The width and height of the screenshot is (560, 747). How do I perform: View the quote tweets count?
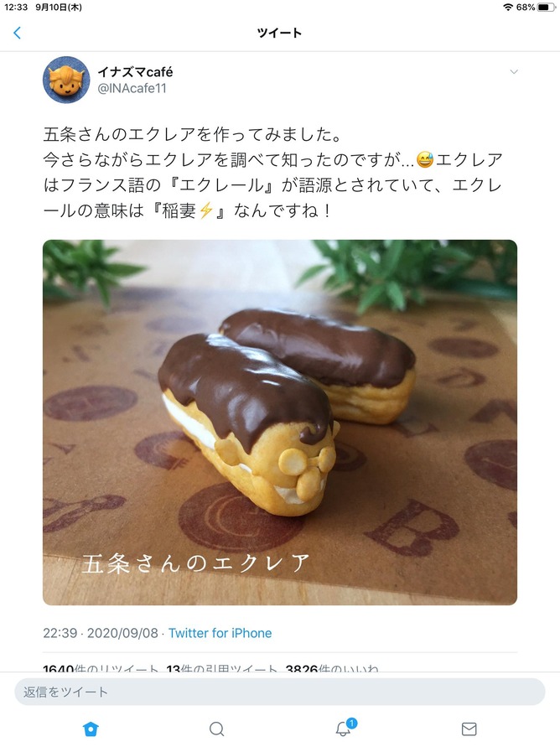(x=221, y=668)
